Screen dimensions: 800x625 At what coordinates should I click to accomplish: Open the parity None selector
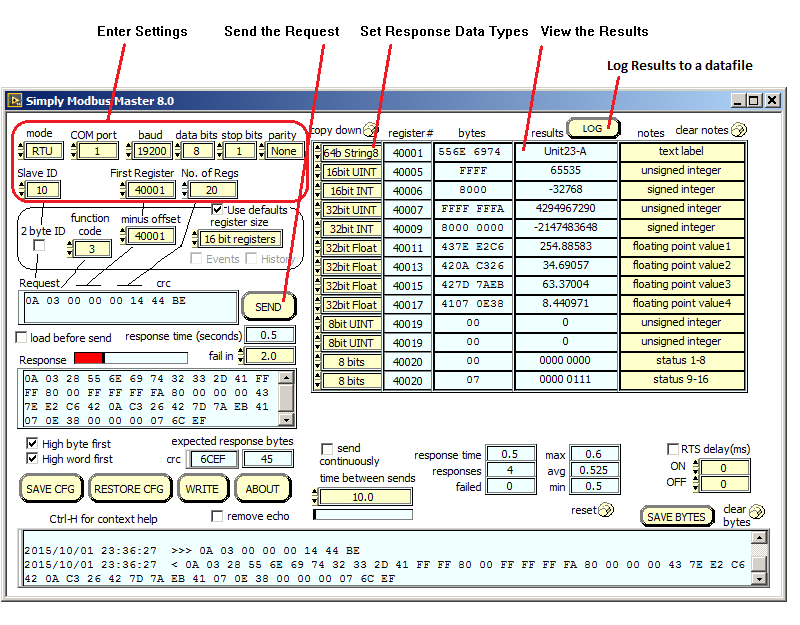284,151
